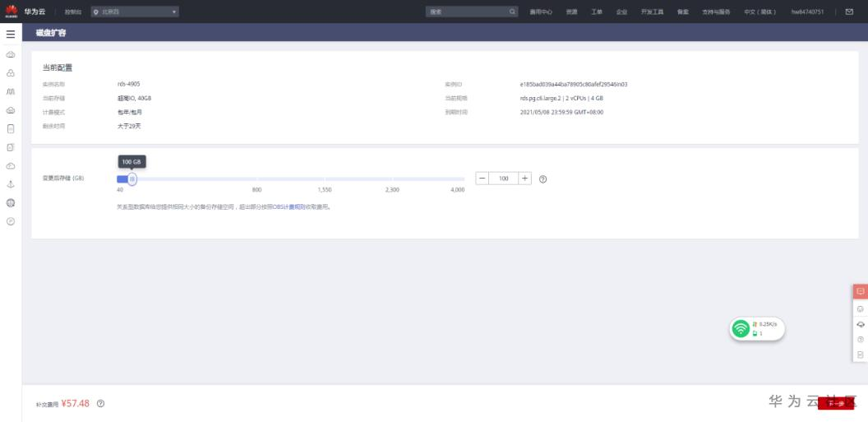Image resolution: width=868 pixels, height=422 pixels.
Task: Click the ¥57.48 price amount
Action: click(x=76, y=404)
